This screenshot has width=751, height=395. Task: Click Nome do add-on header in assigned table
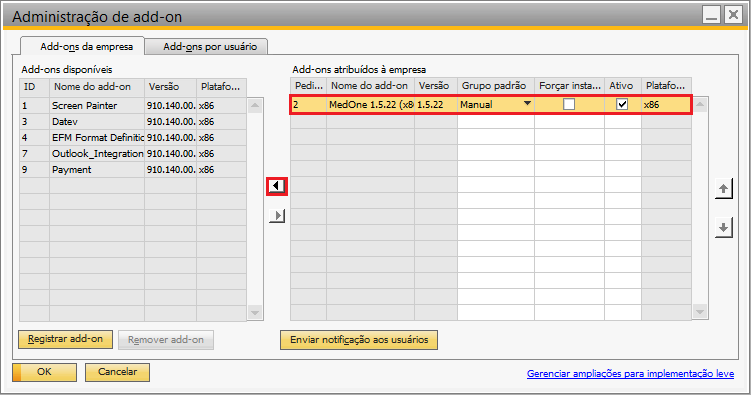(x=370, y=86)
